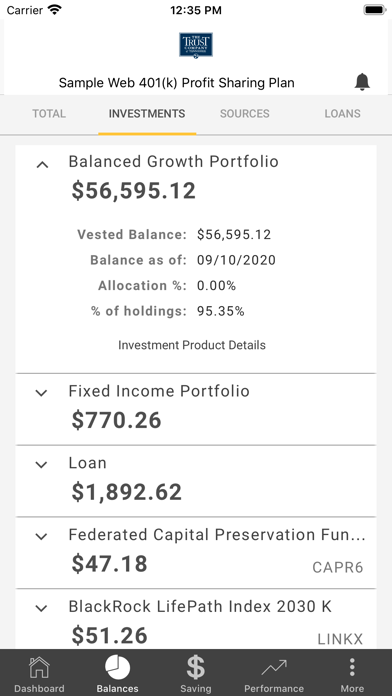This screenshot has width=392, height=696.
Task: Tap the Sample Web 401(k) plan title
Action: point(177,83)
